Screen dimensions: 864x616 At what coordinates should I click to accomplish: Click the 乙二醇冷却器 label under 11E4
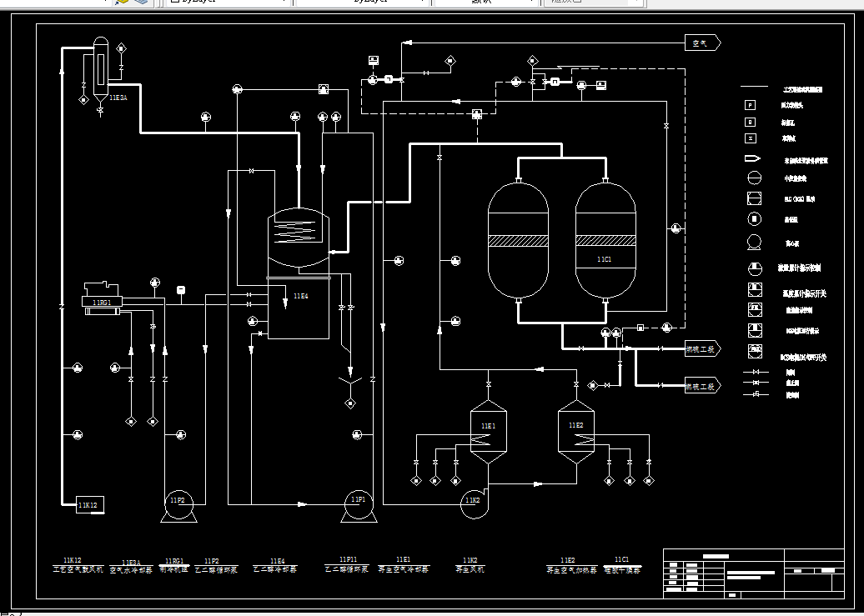point(275,569)
